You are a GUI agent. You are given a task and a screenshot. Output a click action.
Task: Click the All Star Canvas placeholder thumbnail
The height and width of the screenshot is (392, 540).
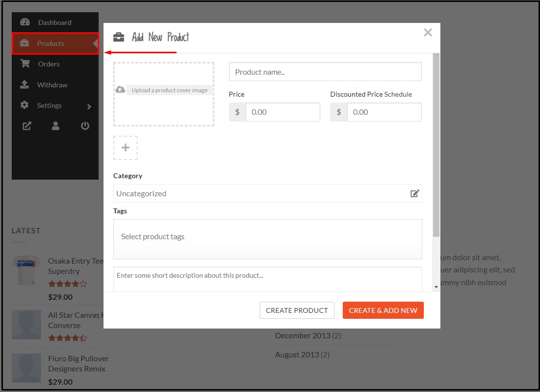[x=26, y=325]
